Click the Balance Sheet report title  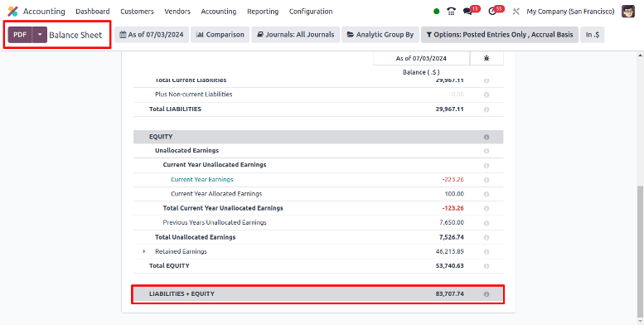coord(75,35)
